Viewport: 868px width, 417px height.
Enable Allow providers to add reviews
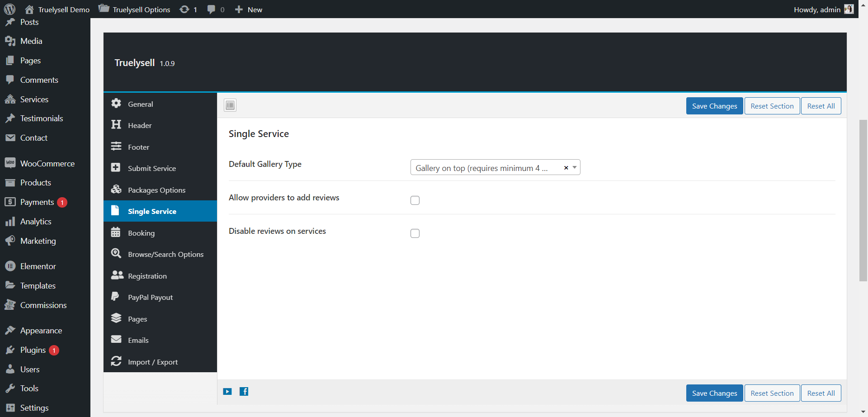(x=415, y=200)
